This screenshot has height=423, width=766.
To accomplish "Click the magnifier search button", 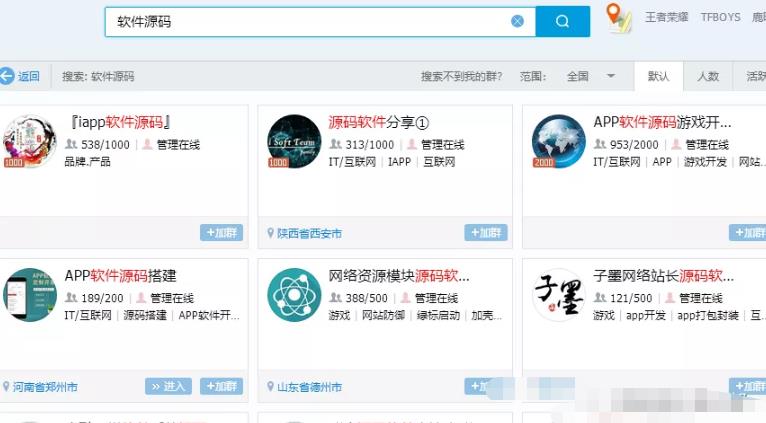I will pyautogui.click(x=562, y=21).
